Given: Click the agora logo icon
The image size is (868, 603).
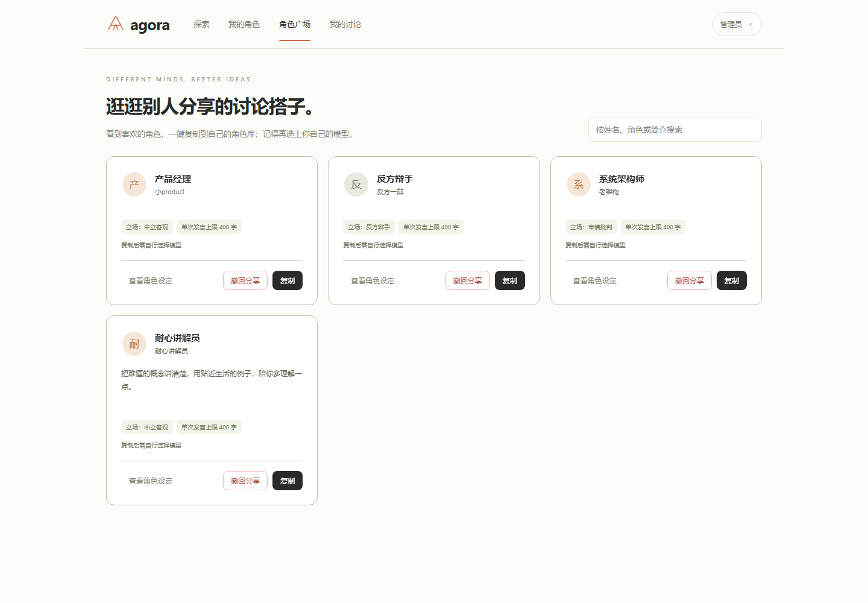Looking at the screenshot, I should [x=116, y=24].
